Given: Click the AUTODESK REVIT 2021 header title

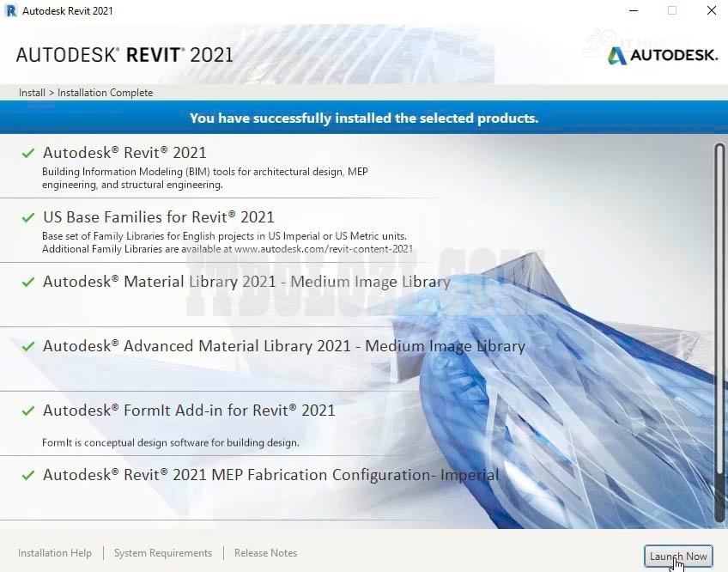Looking at the screenshot, I should click(124, 55).
